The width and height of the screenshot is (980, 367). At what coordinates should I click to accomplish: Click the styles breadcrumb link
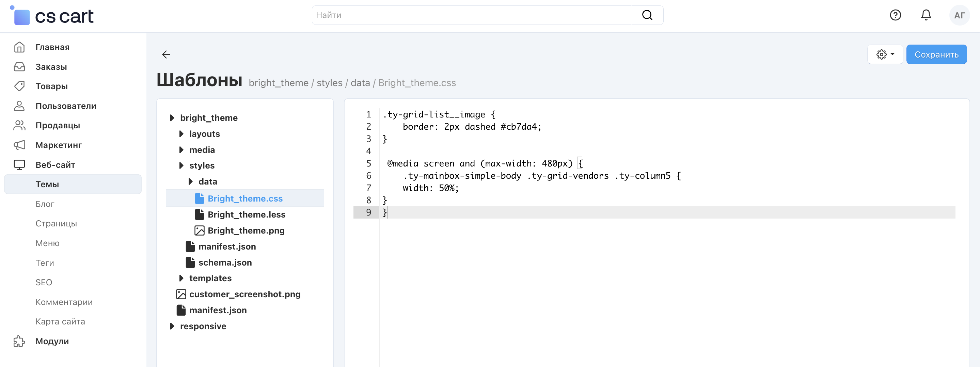(329, 83)
